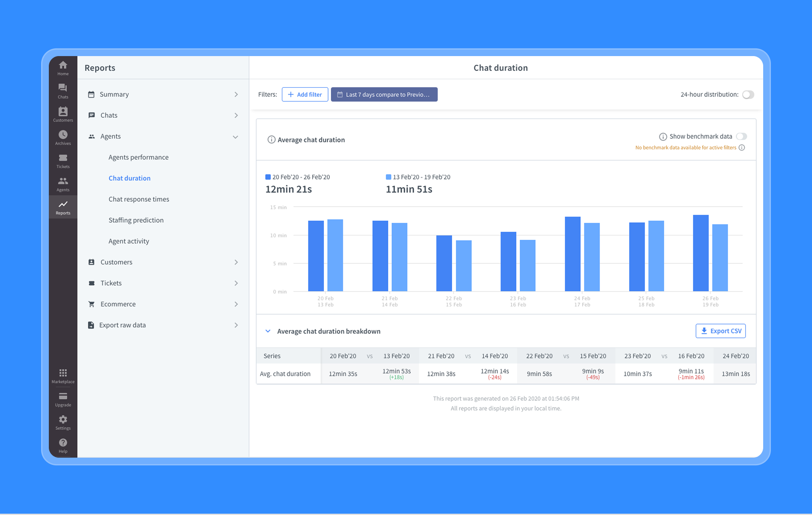Open the Marketplace grid icon
Screen dimensions: 812x515
pyautogui.click(x=63, y=375)
